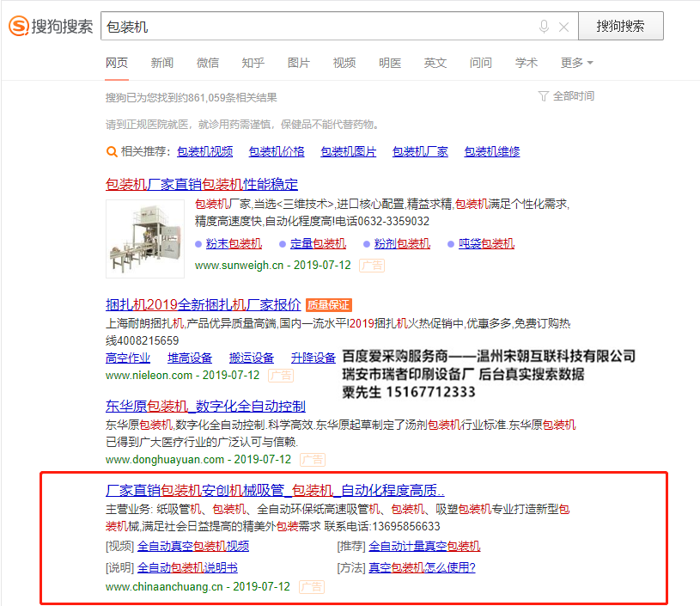Switch to the 新闻 tab

point(162,63)
